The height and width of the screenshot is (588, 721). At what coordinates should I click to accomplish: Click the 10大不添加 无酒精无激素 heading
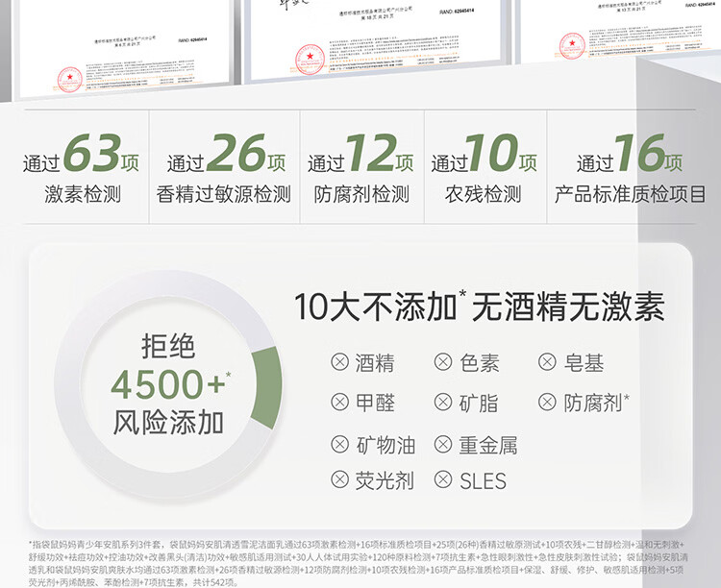[479, 307]
